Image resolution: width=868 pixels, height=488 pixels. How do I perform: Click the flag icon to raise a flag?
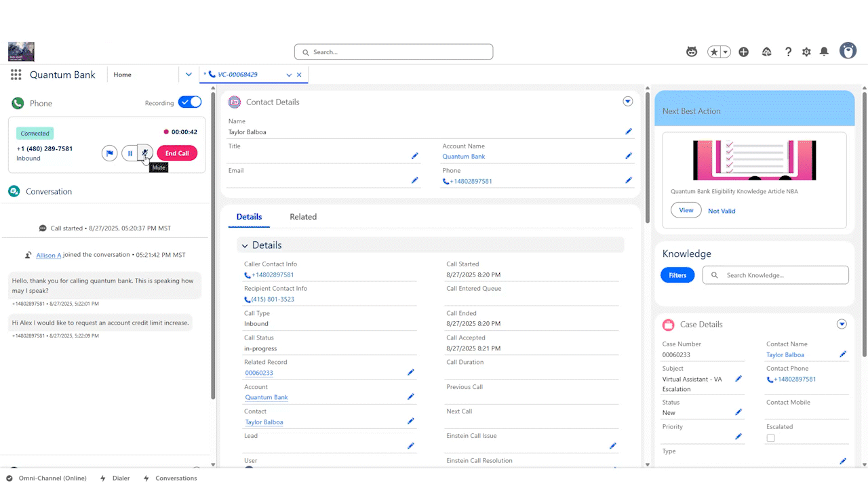[109, 153]
